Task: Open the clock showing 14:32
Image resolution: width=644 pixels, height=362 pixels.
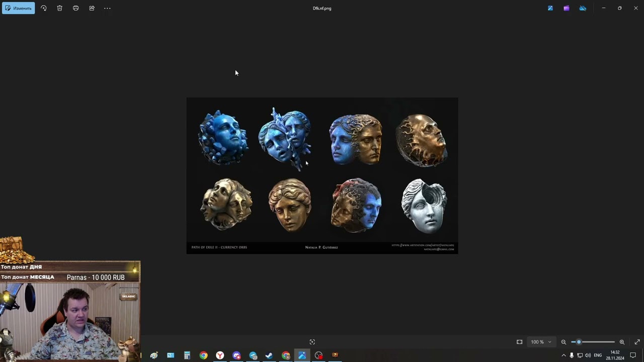Action: 615,355
